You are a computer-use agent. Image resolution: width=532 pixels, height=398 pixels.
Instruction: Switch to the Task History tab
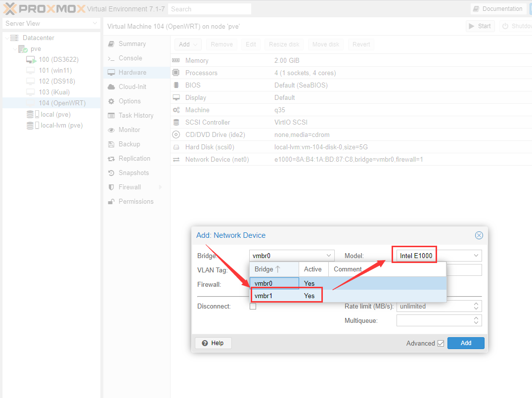pos(136,116)
